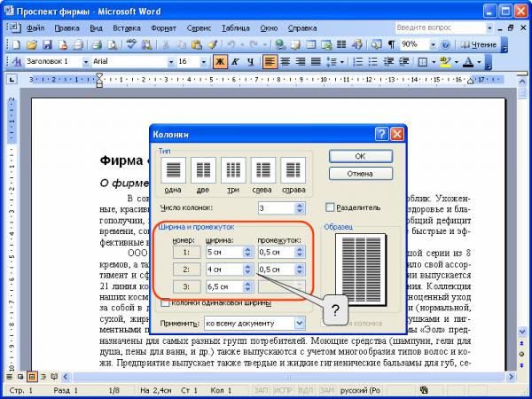
Task: Open the font size 16 dropdown
Action: tap(204, 62)
